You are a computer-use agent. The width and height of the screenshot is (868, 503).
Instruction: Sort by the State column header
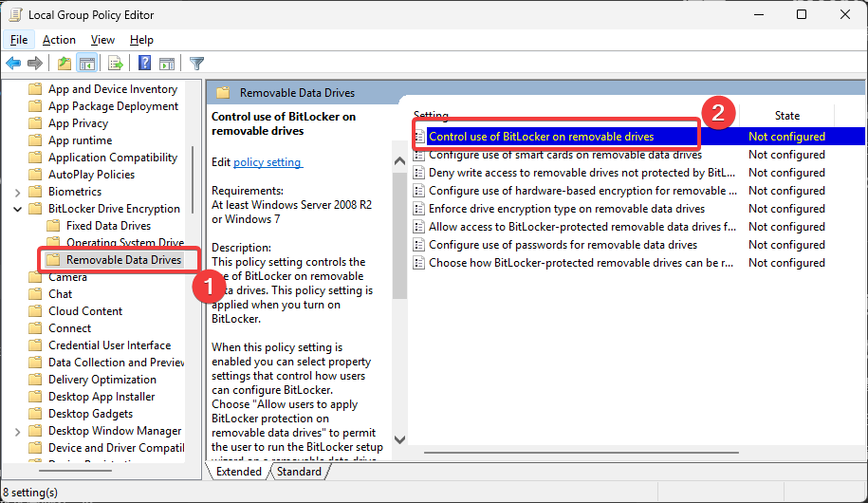(786, 115)
